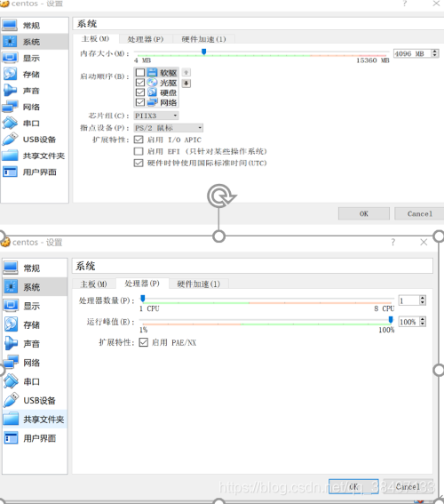This screenshot has width=444, height=504.
Task: Toggle 启用 PAE/NX checkbox
Action: coord(144,342)
